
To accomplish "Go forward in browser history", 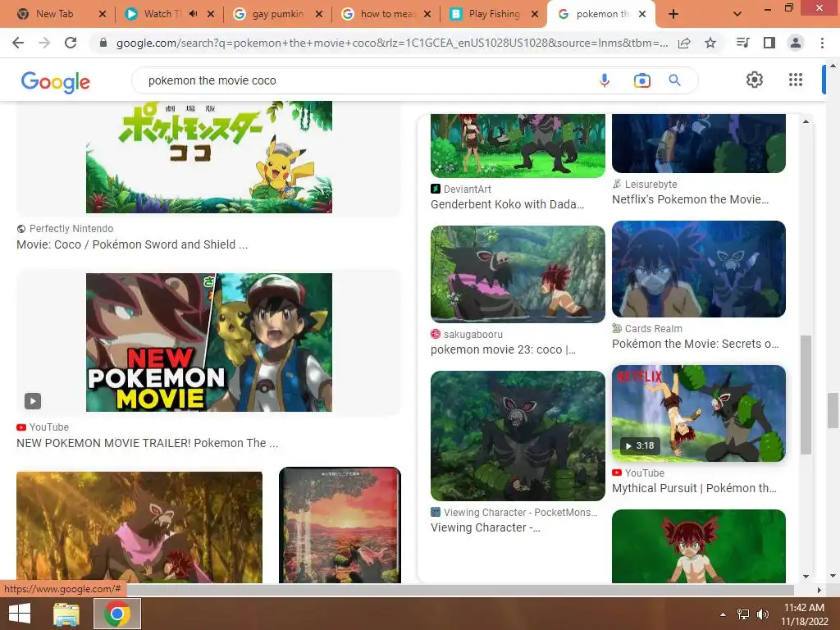I will 44,43.
